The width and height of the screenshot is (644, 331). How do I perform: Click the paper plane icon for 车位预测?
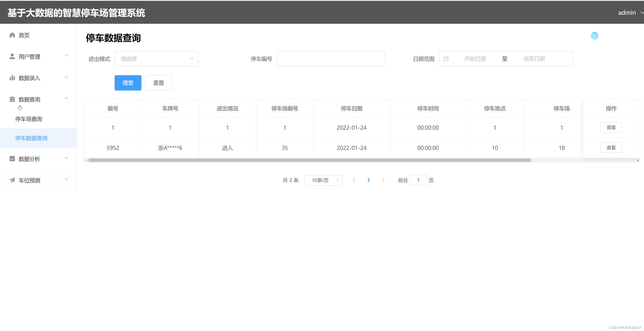click(12, 180)
